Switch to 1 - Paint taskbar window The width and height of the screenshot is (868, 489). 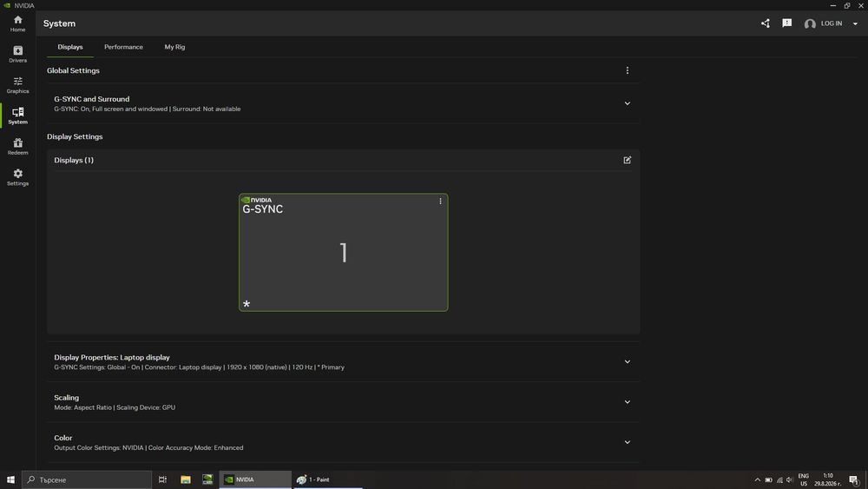(x=328, y=479)
